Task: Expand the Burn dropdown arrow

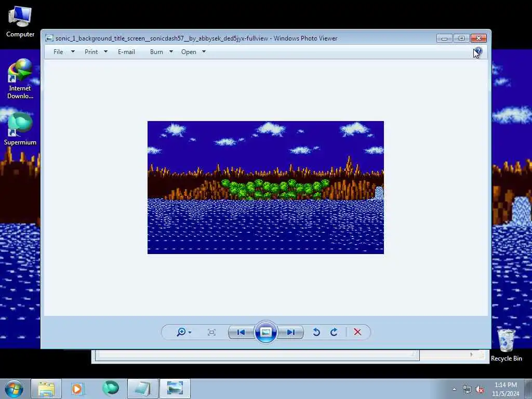Action: pyautogui.click(x=171, y=52)
